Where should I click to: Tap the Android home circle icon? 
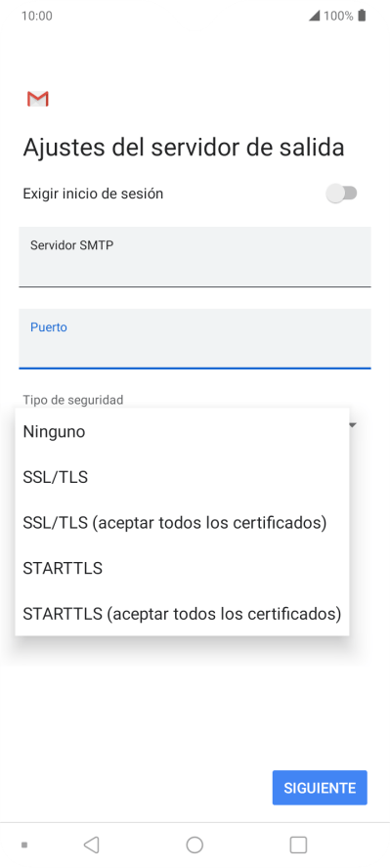195,845
